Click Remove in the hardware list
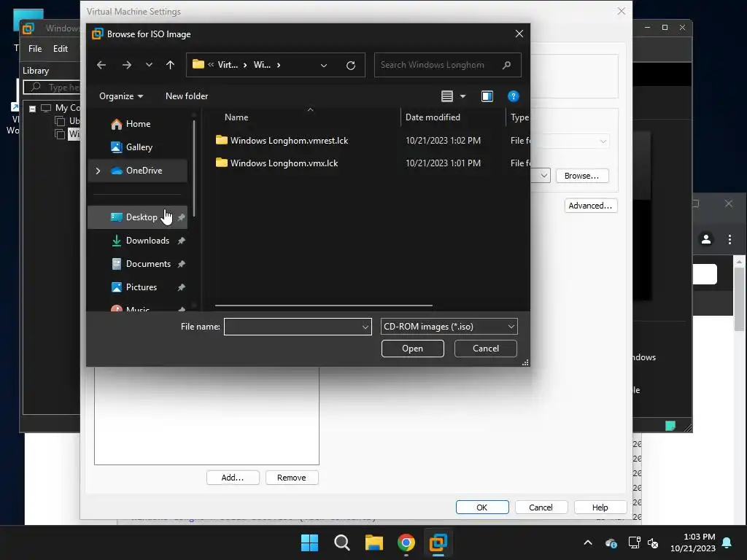The width and height of the screenshot is (747, 560). pos(292,478)
